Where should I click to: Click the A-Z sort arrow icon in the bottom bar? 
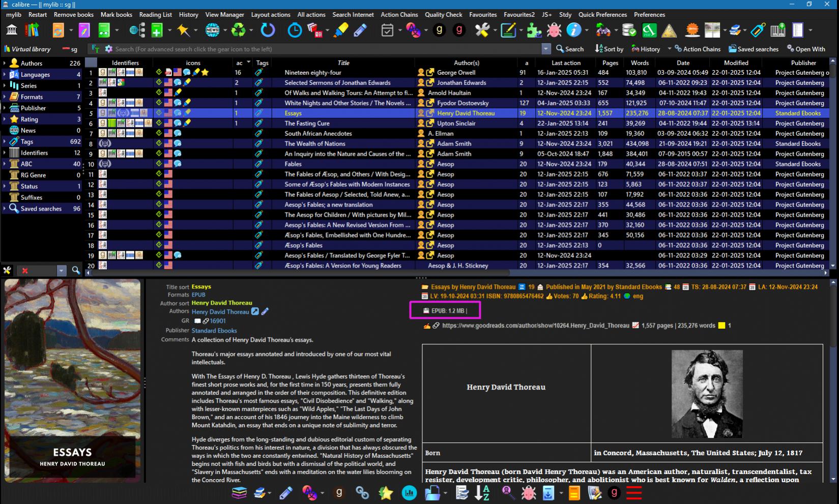click(x=482, y=492)
